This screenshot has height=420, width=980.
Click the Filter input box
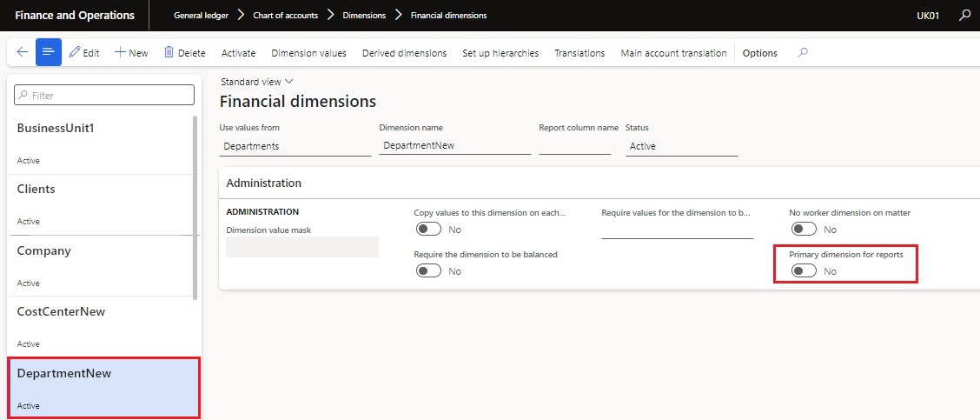(x=104, y=95)
